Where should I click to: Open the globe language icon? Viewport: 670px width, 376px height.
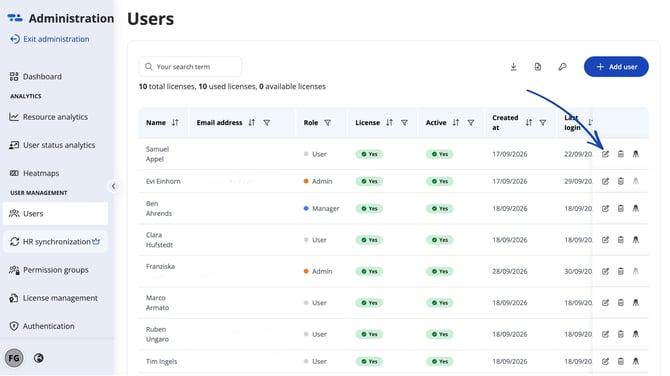[x=38, y=358]
